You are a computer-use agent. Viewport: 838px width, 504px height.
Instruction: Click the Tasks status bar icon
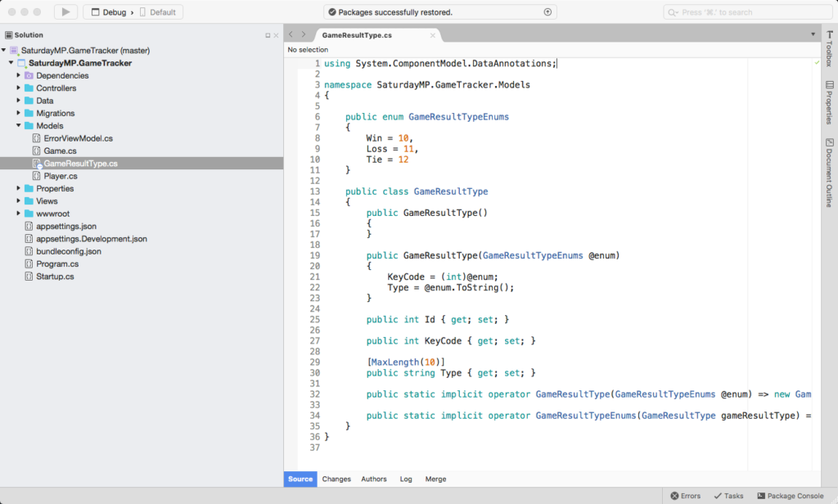pos(728,495)
